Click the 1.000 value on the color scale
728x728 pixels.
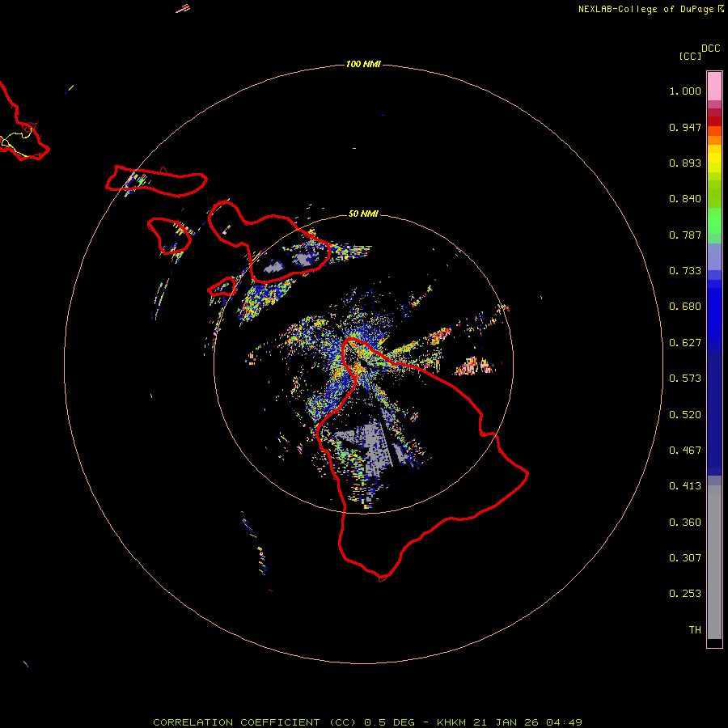[x=685, y=91]
